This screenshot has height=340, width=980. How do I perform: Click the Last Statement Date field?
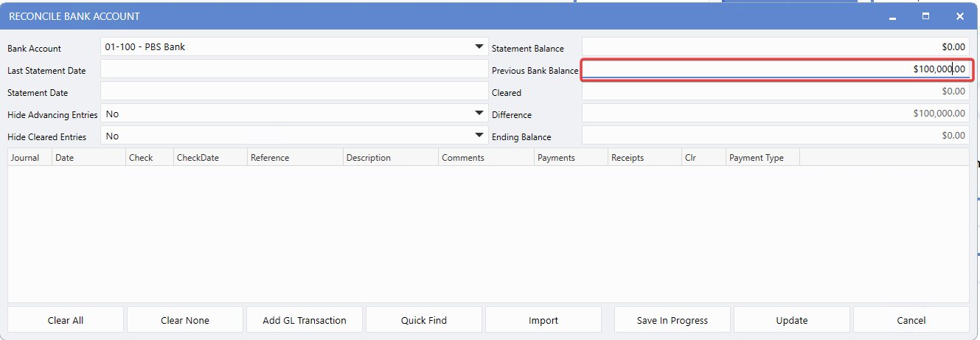tap(293, 69)
